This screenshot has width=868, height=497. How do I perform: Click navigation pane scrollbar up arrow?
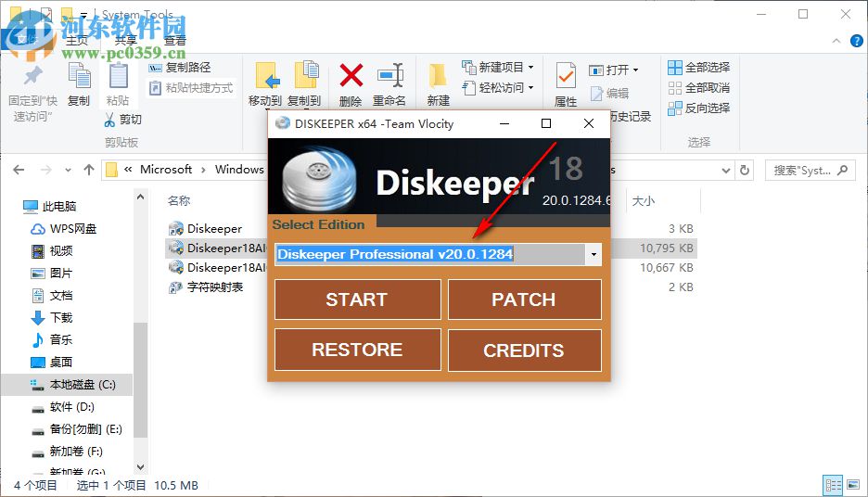pos(140,197)
